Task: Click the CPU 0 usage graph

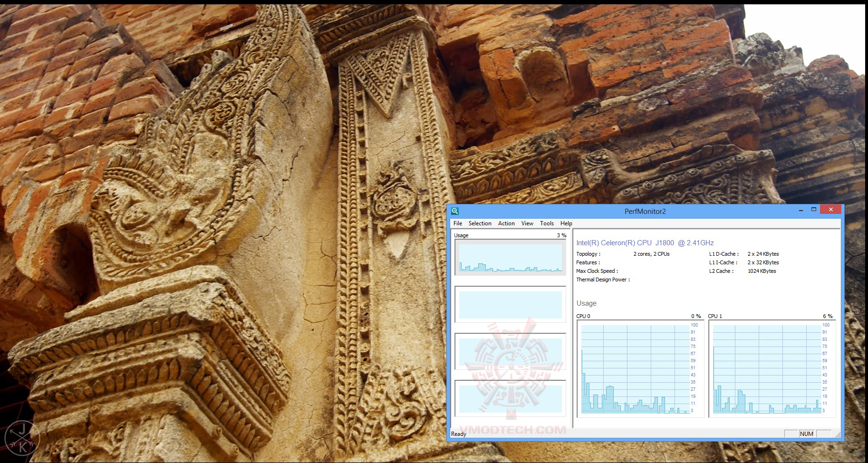Action: (640, 369)
